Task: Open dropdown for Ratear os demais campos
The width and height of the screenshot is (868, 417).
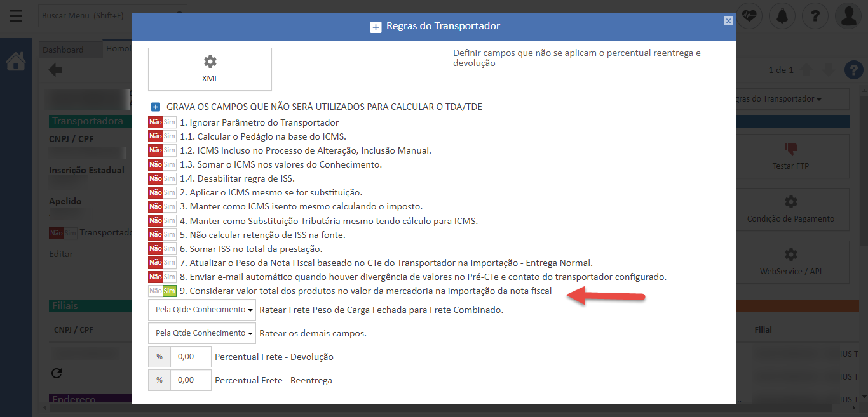Action: [x=202, y=333]
